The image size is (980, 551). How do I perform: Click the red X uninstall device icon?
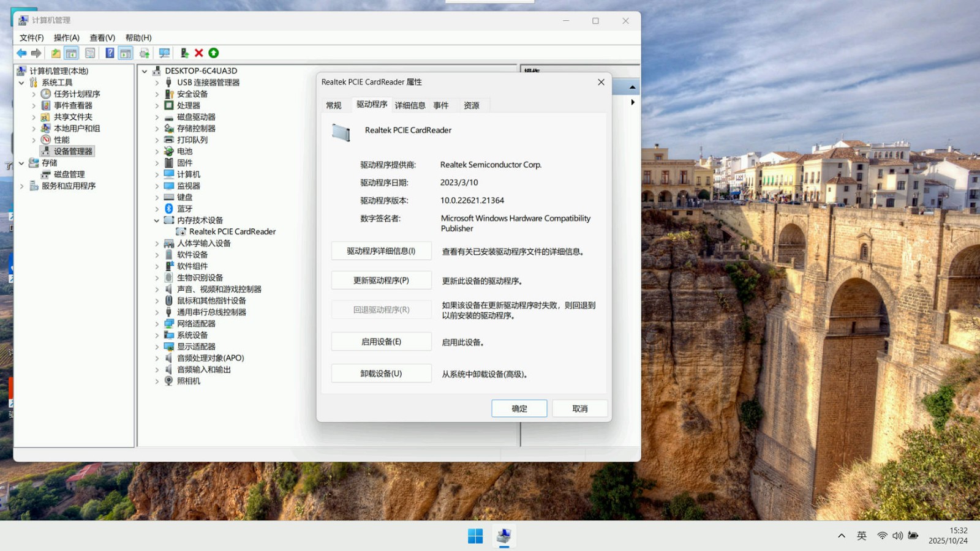[x=199, y=53]
